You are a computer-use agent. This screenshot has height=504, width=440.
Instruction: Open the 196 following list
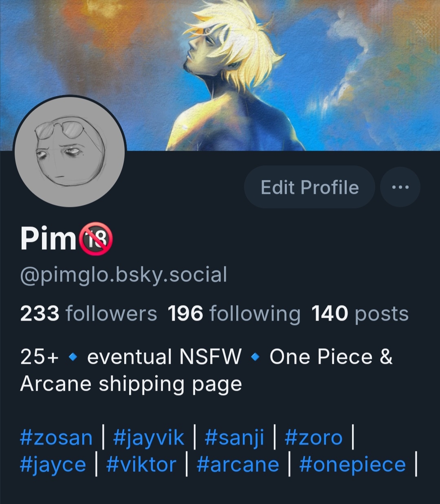point(234,314)
